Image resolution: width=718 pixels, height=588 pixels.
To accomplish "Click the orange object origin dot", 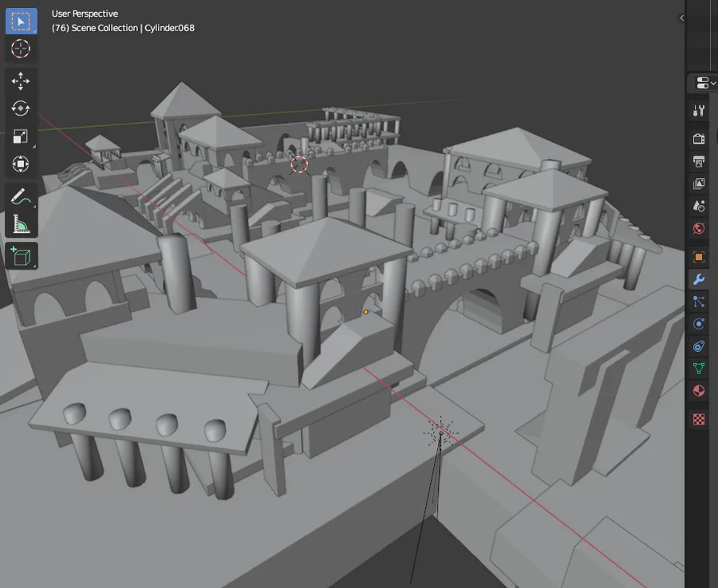I will [x=365, y=312].
